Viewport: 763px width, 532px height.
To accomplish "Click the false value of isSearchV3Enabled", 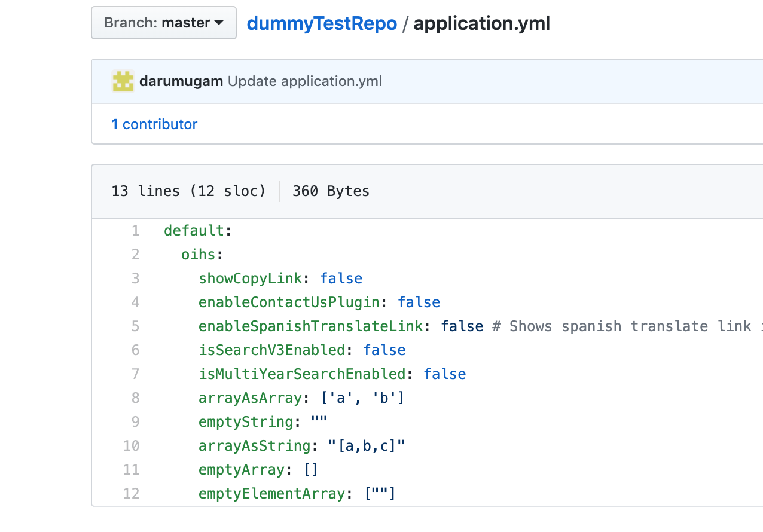I will click(x=384, y=350).
